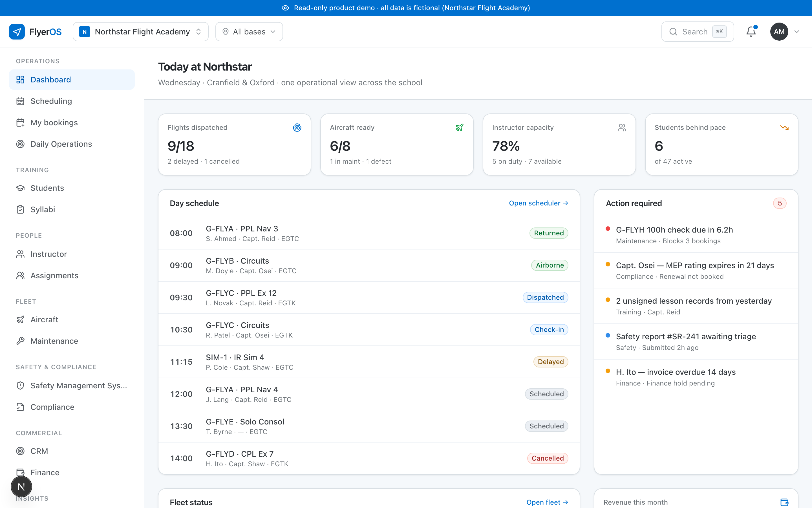The height and width of the screenshot is (508, 812).
Task: Open the Finance section
Action: [x=72, y=473]
